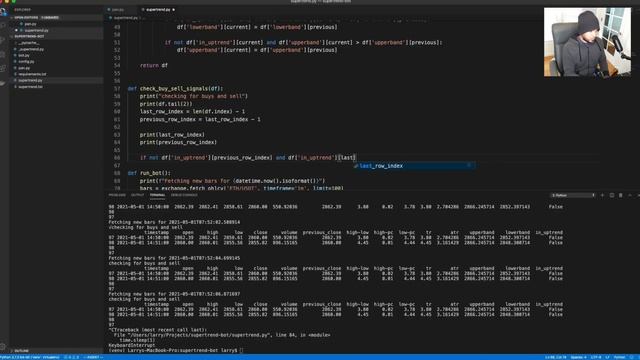Click the 'print(previous_row_index)' code line
640x360 pixels.
178,142
